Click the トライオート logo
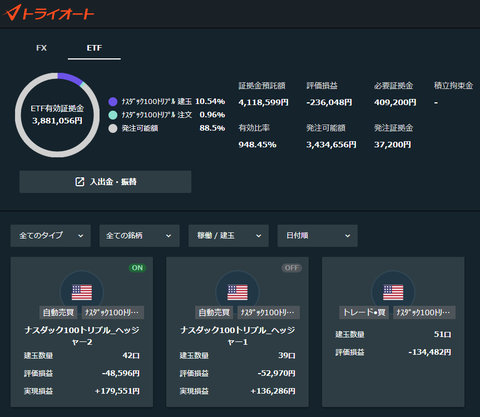Image resolution: width=480 pixels, height=417 pixels. 49,13
